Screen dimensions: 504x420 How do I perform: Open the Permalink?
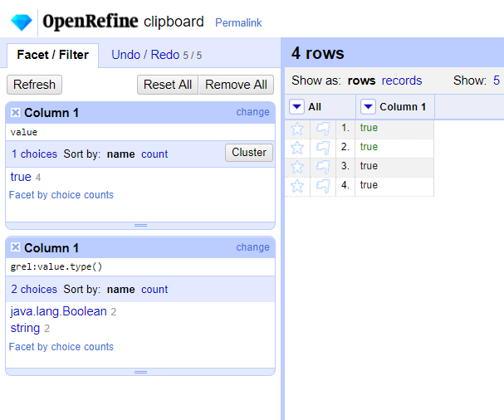(238, 22)
